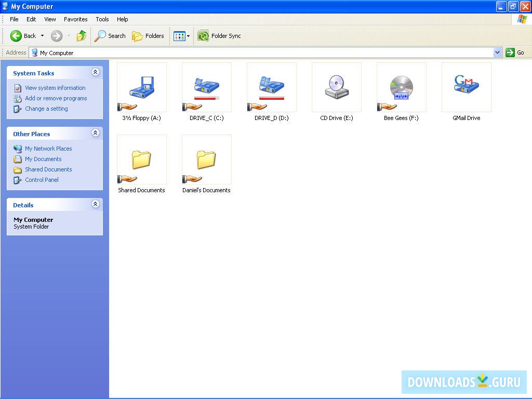Select the Daniel's Documents folder icon
Viewport: 532px width, 399px height.
[x=206, y=159]
